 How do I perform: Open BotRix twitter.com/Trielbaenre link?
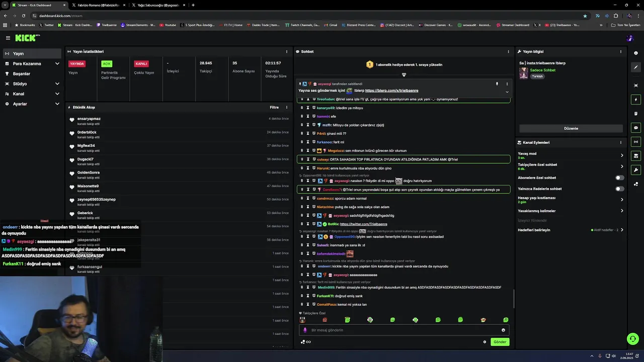pos(364,224)
